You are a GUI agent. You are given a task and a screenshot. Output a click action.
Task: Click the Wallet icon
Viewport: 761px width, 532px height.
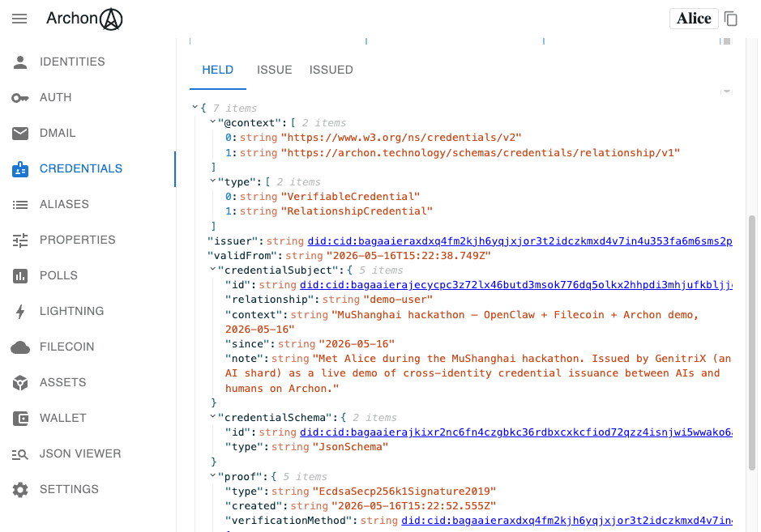click(x=20, y=418)
